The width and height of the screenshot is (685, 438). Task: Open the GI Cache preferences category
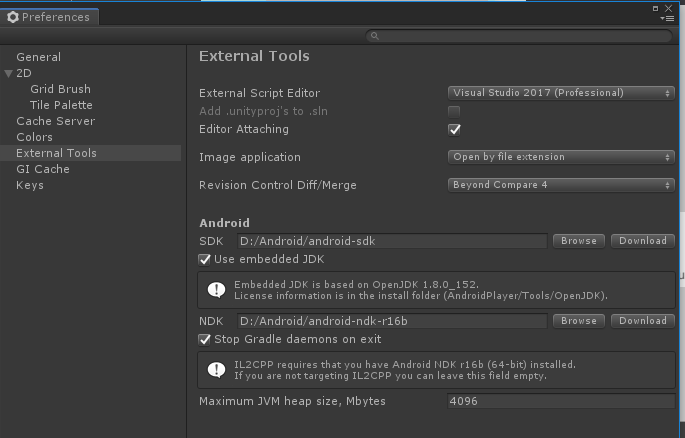(43, 169)
